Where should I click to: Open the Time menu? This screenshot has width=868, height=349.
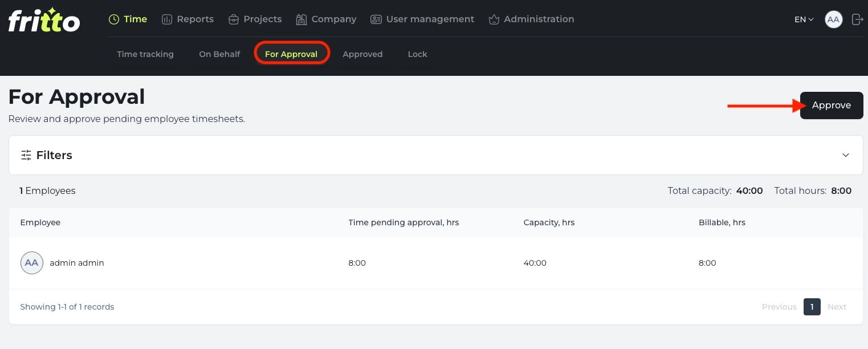tap(128, 19)
